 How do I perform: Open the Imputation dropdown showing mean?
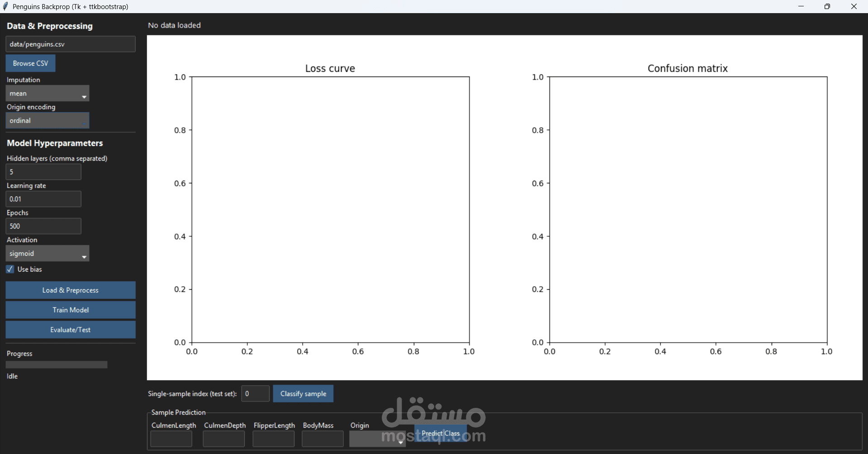[x=47, y=93]
